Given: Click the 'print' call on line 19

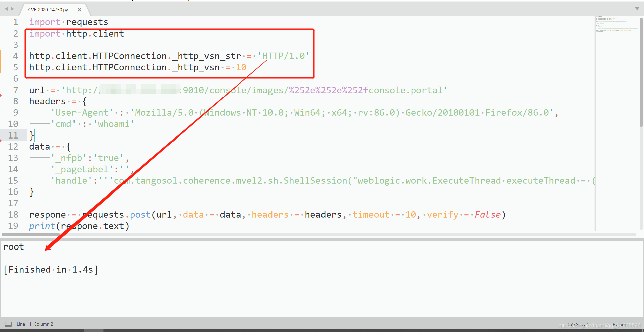Looking at the screenshot, I should coord(42,226).
